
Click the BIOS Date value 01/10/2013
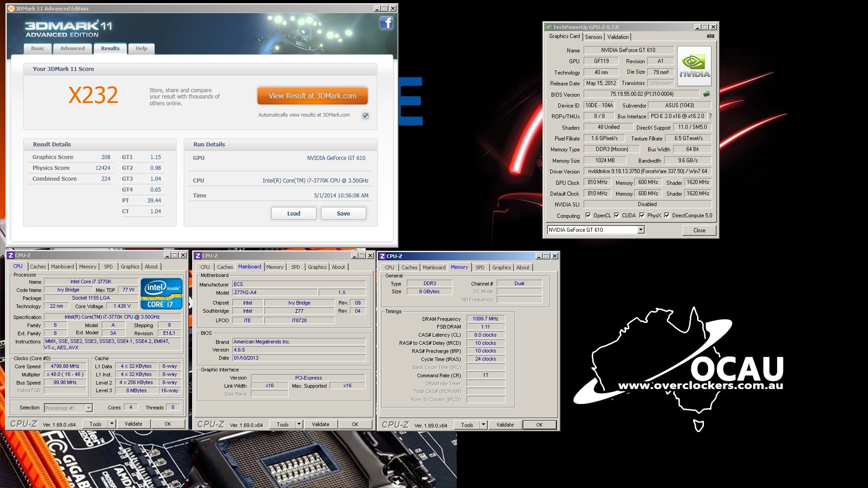point(299,358)
